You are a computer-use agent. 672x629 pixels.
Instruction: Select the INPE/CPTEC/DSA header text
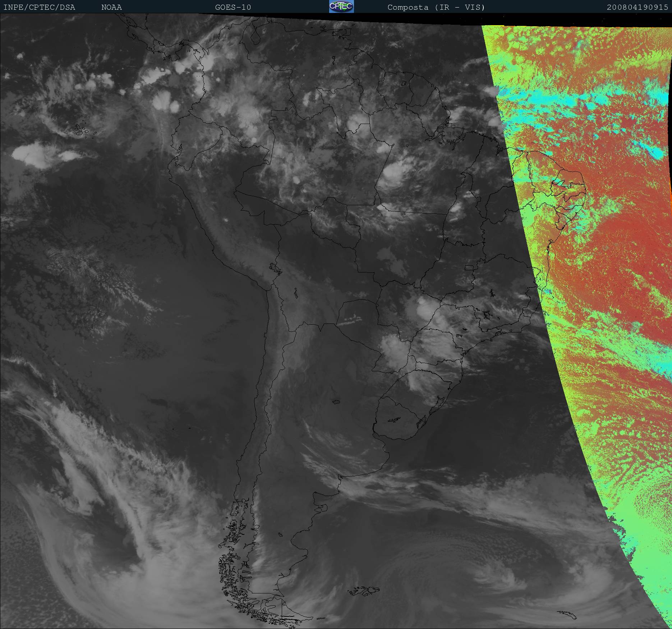coord(39,7)
